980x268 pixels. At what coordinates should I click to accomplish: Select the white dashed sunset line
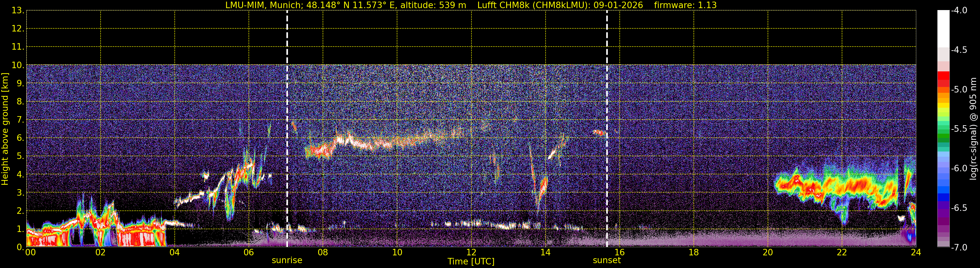[607, 129]
